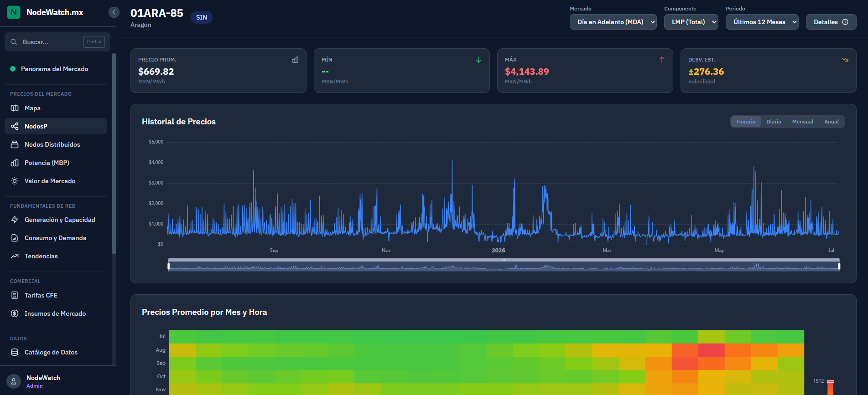Viewport: 868px width, 395px height.
Task: Click the NodeWatch user avatar icon
Action: (14, 381)
